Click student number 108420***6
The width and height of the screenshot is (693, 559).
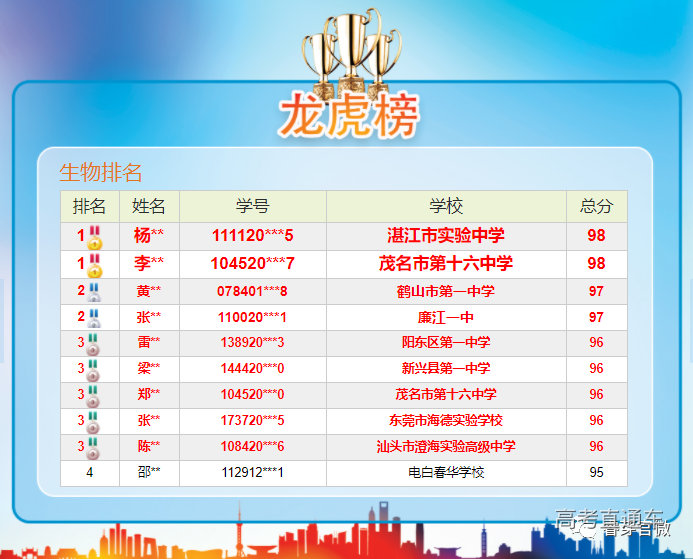click(252, 446)
